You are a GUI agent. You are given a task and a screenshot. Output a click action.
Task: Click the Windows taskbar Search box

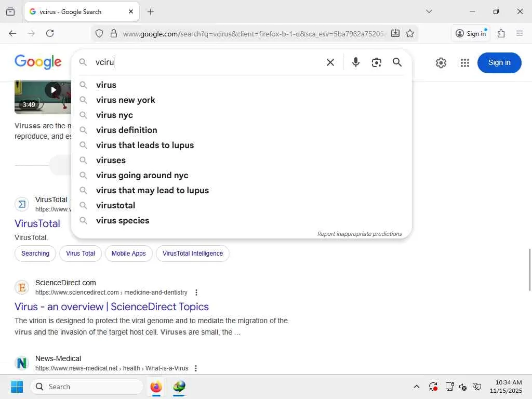(x=87, y=387)
